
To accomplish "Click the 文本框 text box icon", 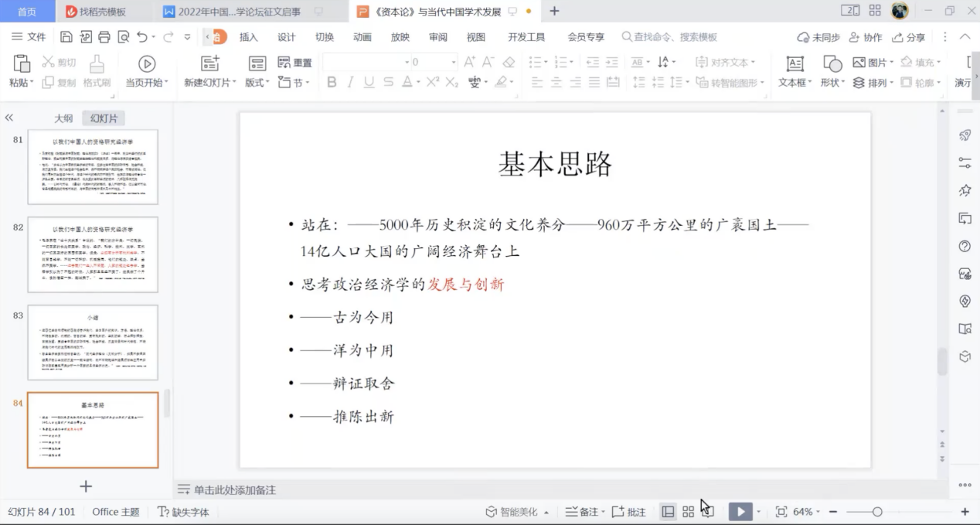I will pos(795,63).
